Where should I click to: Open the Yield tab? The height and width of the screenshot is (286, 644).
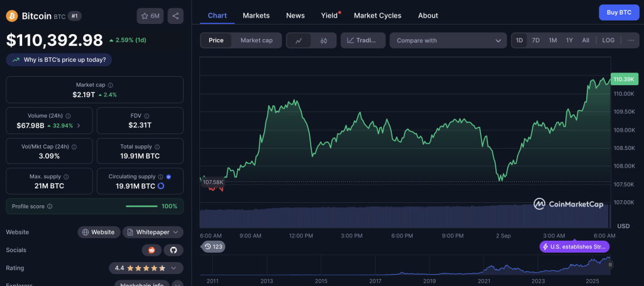coord(330,16)
